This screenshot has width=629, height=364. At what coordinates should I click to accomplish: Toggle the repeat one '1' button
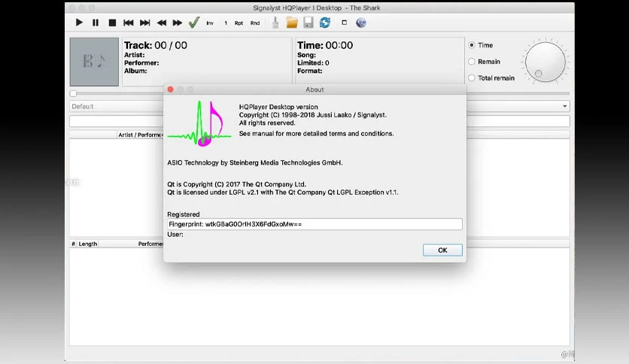coord(226,23)
